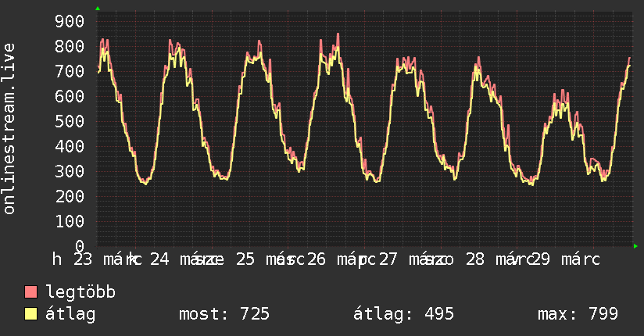Select the legtöbb legend label
The width and height of the screenshot is (644, 336).
[81, 292]
